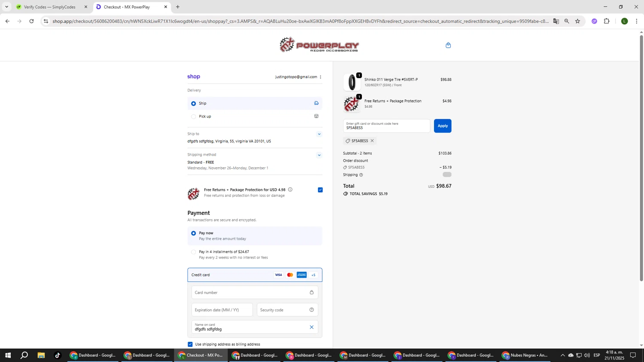The width and height of the screenshot is (644, 362).
Task: Click the Name on card field
Action: pyautogui.click(x=255, y=327)
